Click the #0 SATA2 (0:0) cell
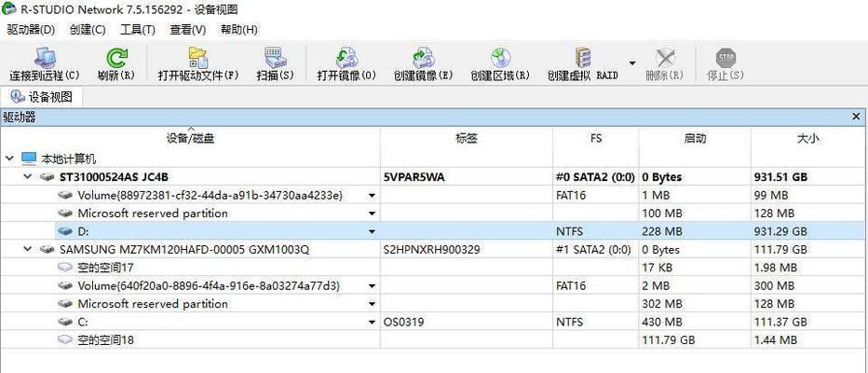 (x=595, y=177)
